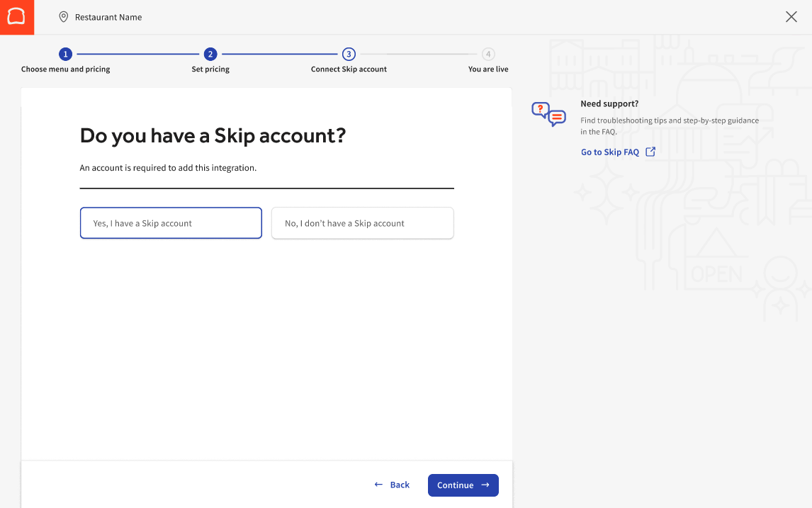Click the orange Skip logo icon
812x508 pixels.
click(x=16, y=17)
